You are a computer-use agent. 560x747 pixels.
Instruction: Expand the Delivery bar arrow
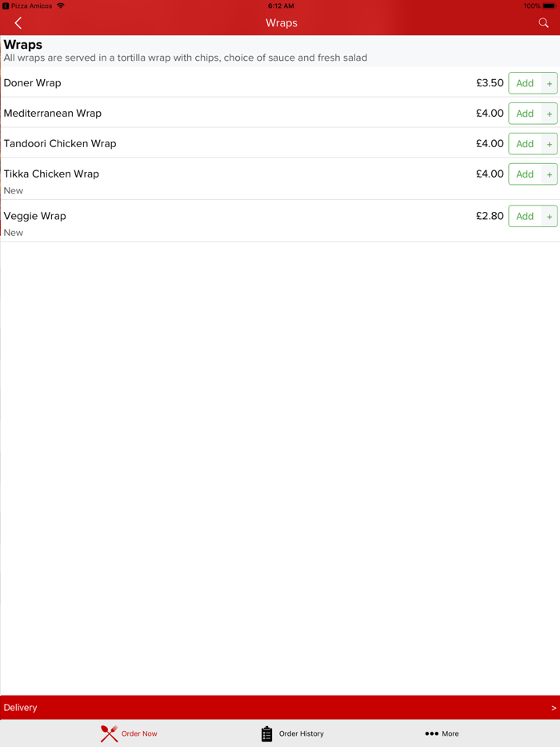(x=554, y=708)
